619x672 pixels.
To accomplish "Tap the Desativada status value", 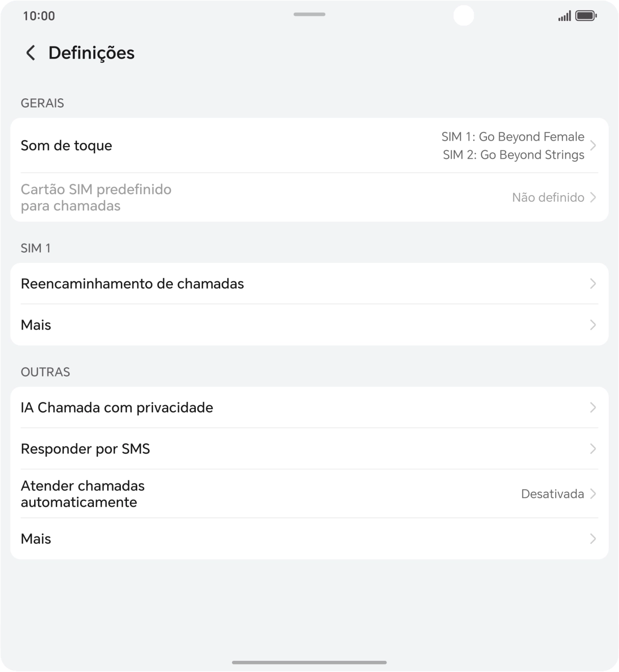I will coord(552,494).
